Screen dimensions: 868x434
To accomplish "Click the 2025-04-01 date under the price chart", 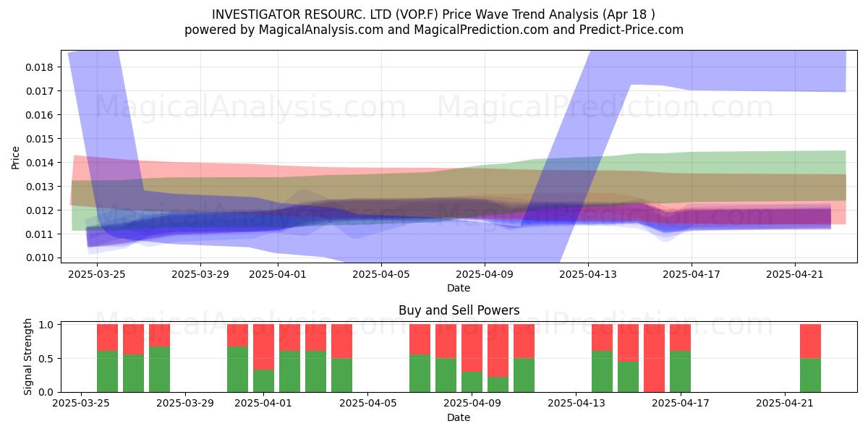I will tap(278, 275).
